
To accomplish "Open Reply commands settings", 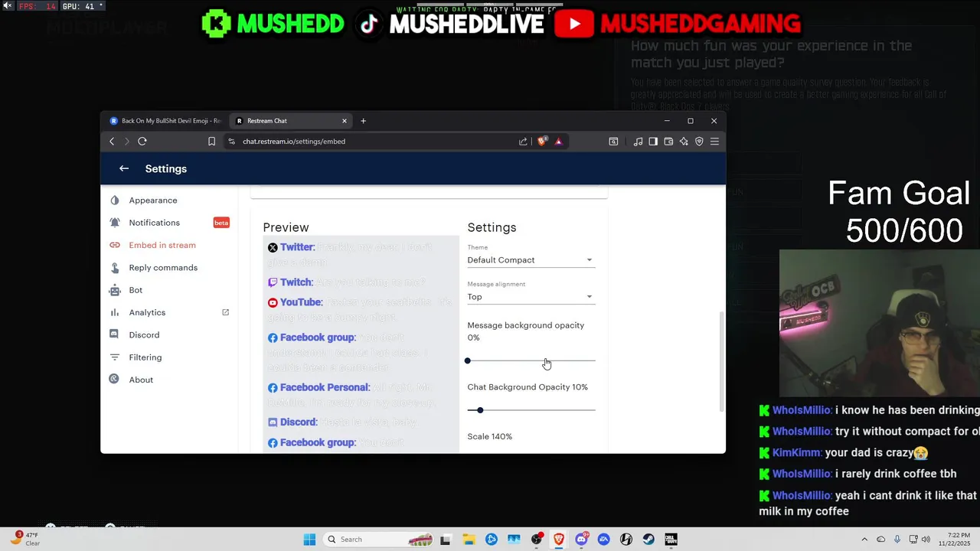I will 163,268.
